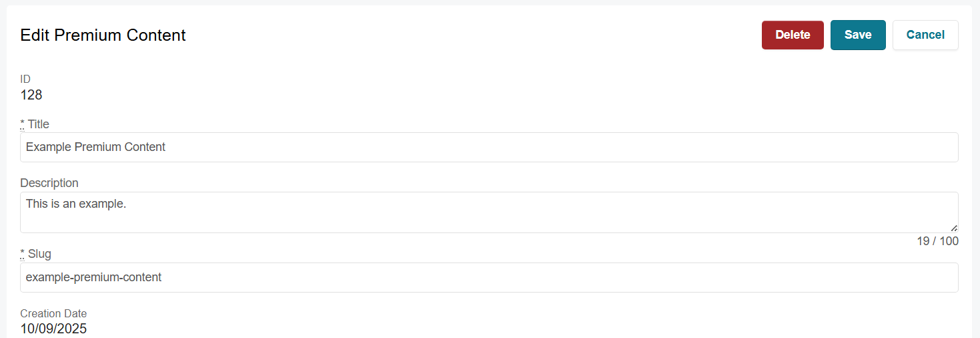
Task: Click the Creation Date label
Action: 53,314
